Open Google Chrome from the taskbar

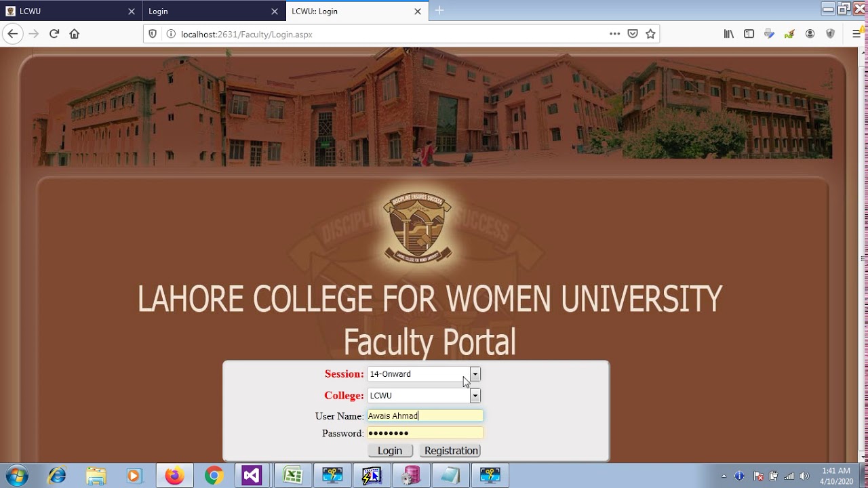pyautogui.click(x=214, y=476)
